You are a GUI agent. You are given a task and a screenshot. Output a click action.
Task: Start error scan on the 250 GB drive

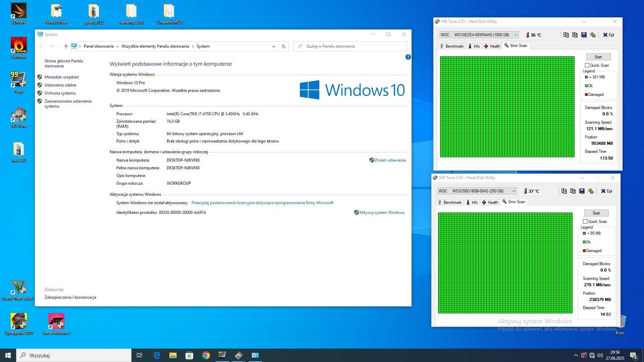pyautogui.click(x=596, y=213)
